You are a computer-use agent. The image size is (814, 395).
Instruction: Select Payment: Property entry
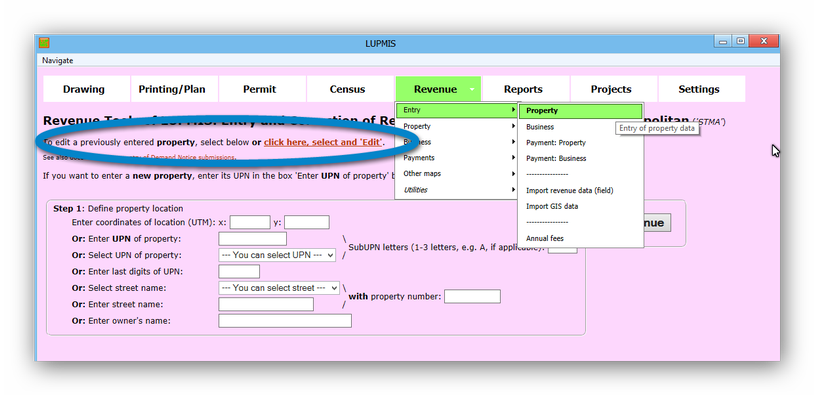(x=580, y=143)
